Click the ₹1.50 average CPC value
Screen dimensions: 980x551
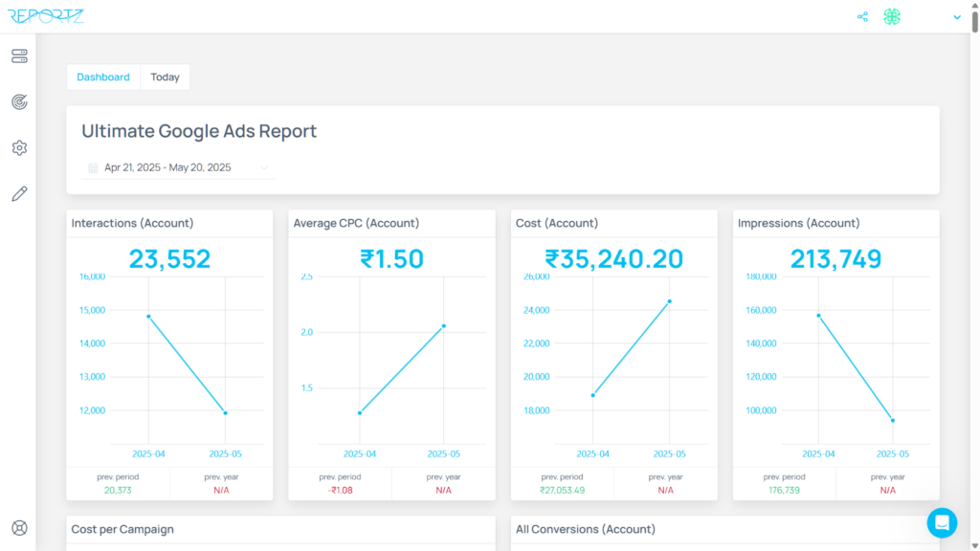(391, 258)
